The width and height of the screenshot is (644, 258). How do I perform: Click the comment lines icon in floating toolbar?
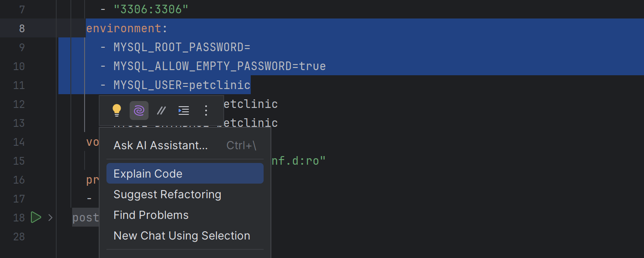tap(161, 111)
